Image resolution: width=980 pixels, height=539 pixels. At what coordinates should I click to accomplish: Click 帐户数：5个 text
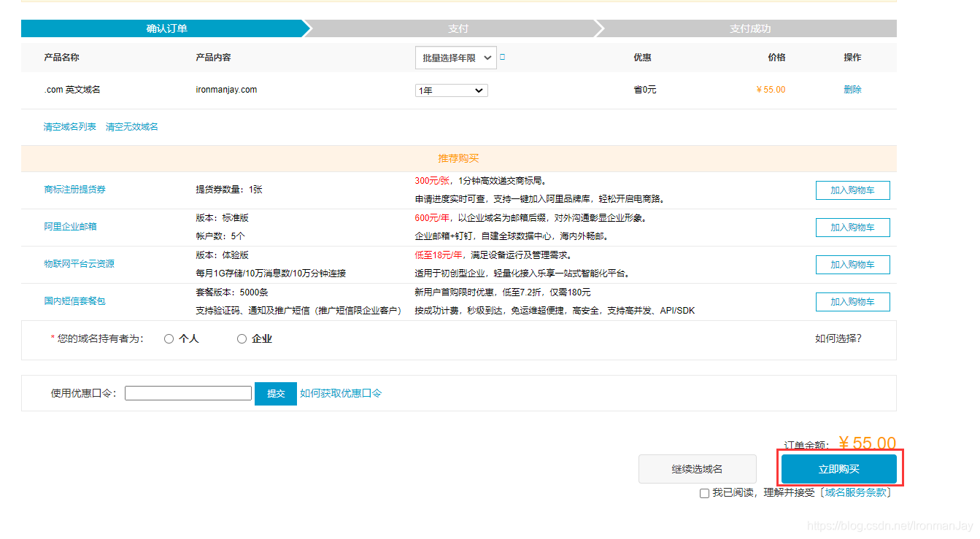pos(220,236)
